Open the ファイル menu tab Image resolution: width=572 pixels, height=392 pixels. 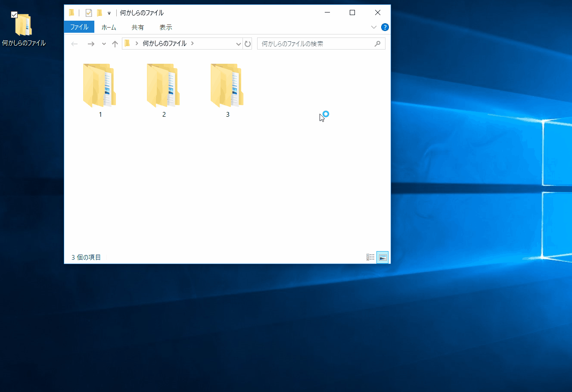click(79, 27)
